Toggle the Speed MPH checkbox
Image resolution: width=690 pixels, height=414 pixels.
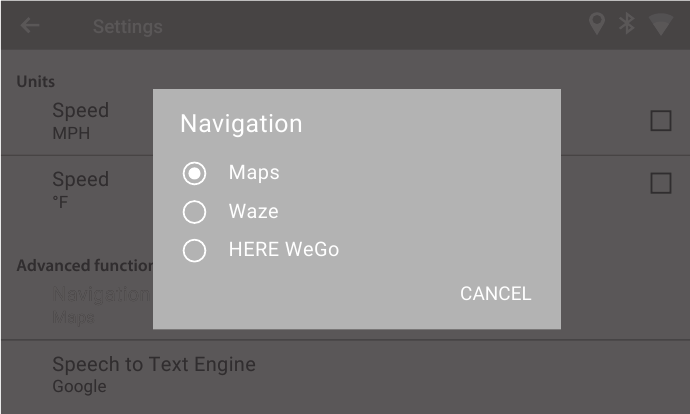coord(661,121)
